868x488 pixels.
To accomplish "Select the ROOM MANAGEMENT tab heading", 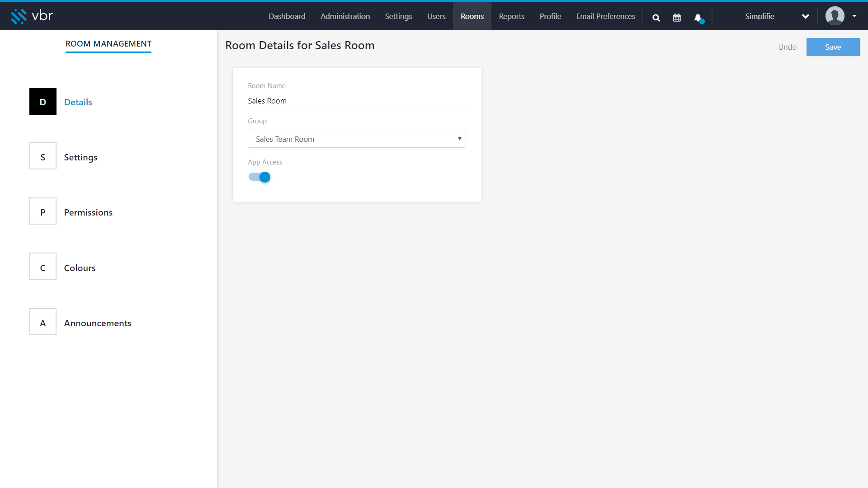I will tap(108, 44).
